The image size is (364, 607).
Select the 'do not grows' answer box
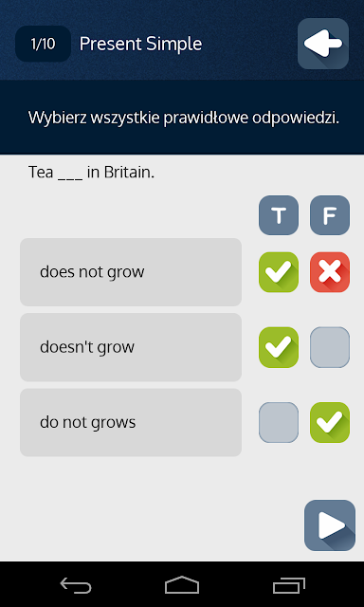pos(131,422)
